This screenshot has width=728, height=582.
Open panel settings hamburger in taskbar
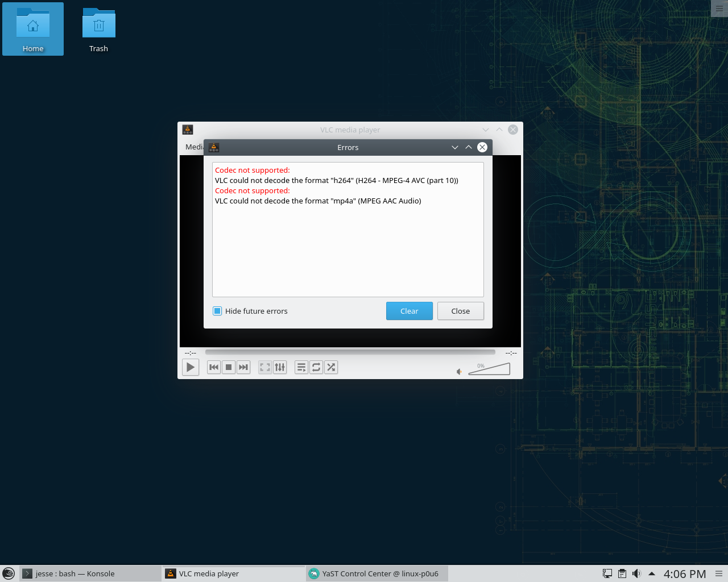click(x=719, y=573)
